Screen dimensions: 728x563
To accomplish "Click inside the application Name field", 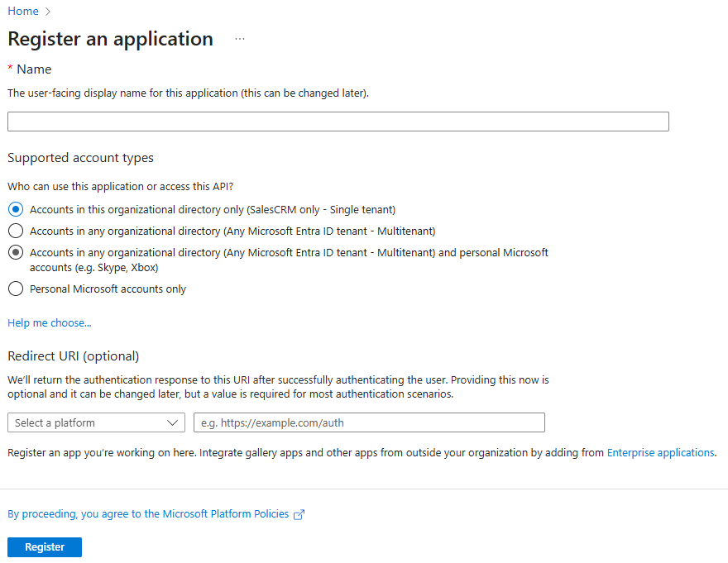I will coord(338,121).
